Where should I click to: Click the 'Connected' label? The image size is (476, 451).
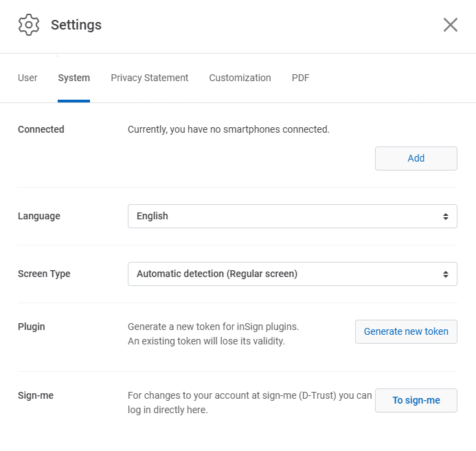tap(41, 129)
